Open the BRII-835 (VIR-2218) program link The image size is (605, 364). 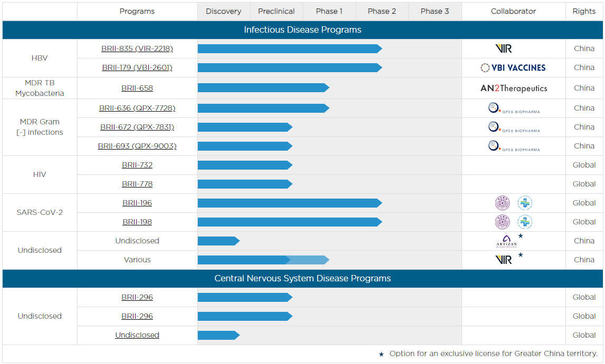137,48
